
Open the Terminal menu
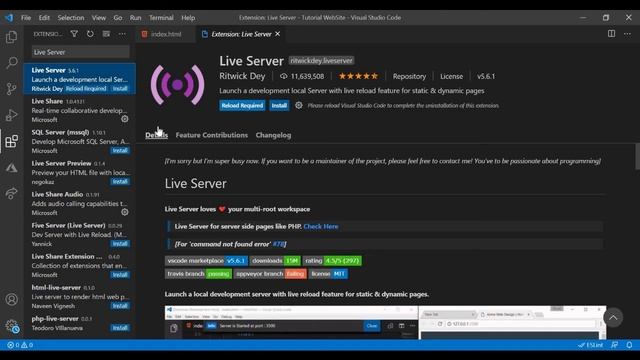point(161,18)
